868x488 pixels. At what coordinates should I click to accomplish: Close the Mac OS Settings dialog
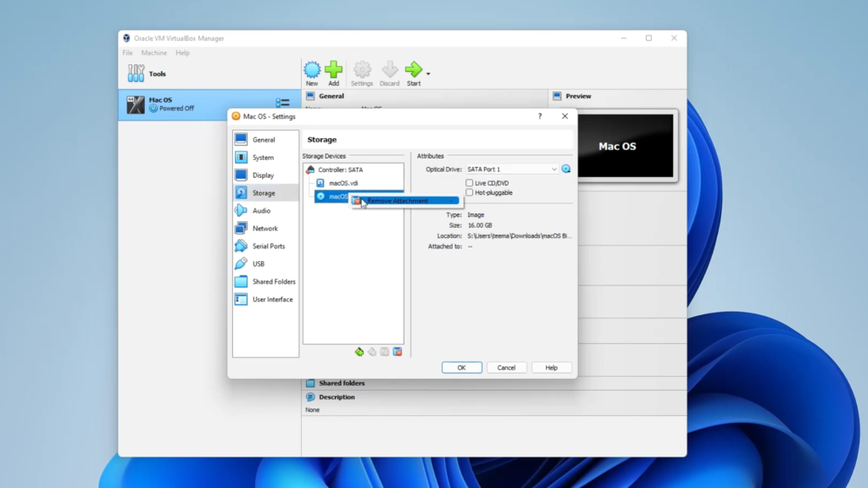point(565,116)
